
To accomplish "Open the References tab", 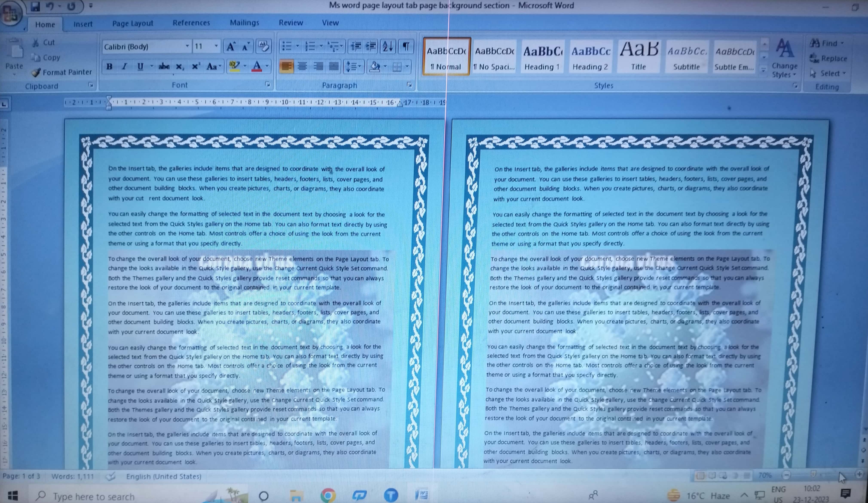I will point(191,23).
